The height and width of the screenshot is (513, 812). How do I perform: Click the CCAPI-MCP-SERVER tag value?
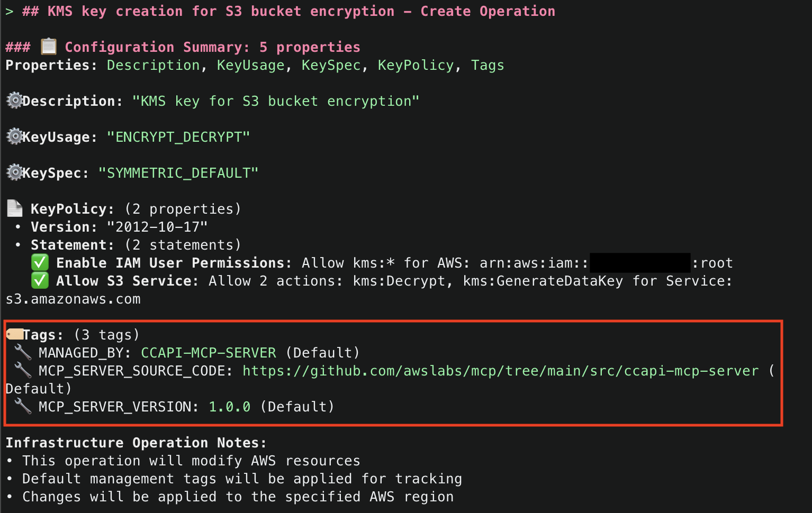[208, 353]
